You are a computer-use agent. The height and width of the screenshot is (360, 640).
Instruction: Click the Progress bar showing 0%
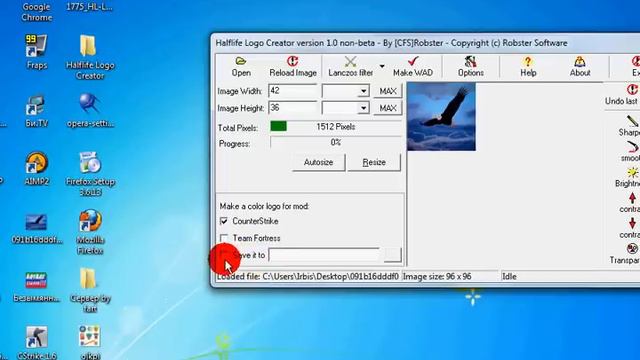pos(336,142)
